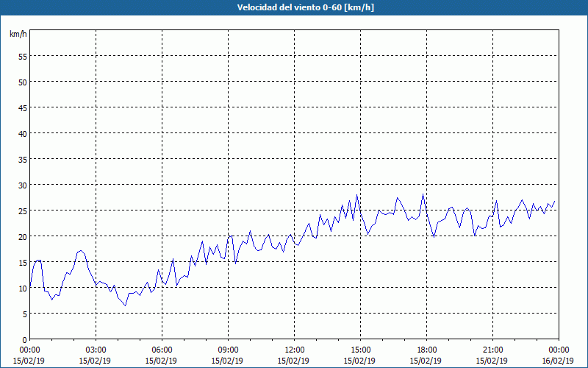The height and width of the screenshot is (368, 588).
Task: Click the y-axis value "20"
Action: [x=23, y=236]
